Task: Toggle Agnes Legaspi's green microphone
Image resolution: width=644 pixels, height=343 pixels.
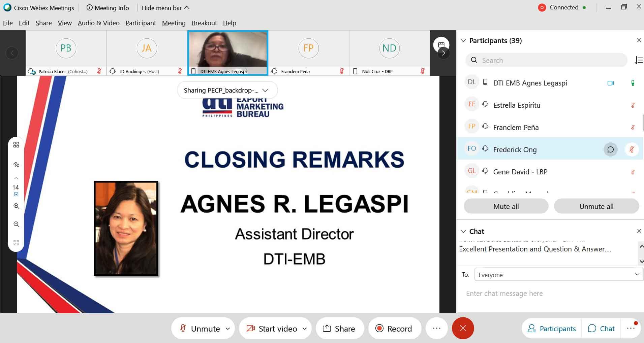Action: (x=633, y=83)
